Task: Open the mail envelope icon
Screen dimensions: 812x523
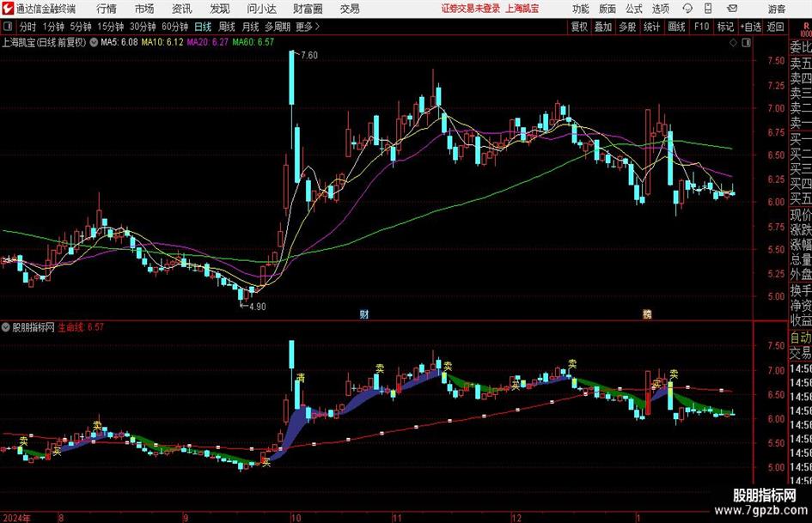Action: [732, 9]
